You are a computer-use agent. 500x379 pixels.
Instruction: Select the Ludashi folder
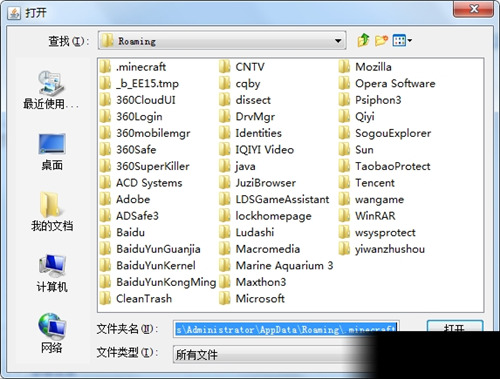click(247, 232)
